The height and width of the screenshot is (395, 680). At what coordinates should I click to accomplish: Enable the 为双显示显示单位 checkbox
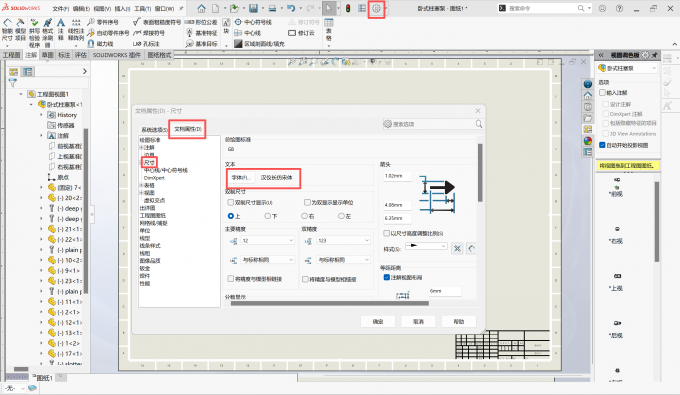coord(307,202)
